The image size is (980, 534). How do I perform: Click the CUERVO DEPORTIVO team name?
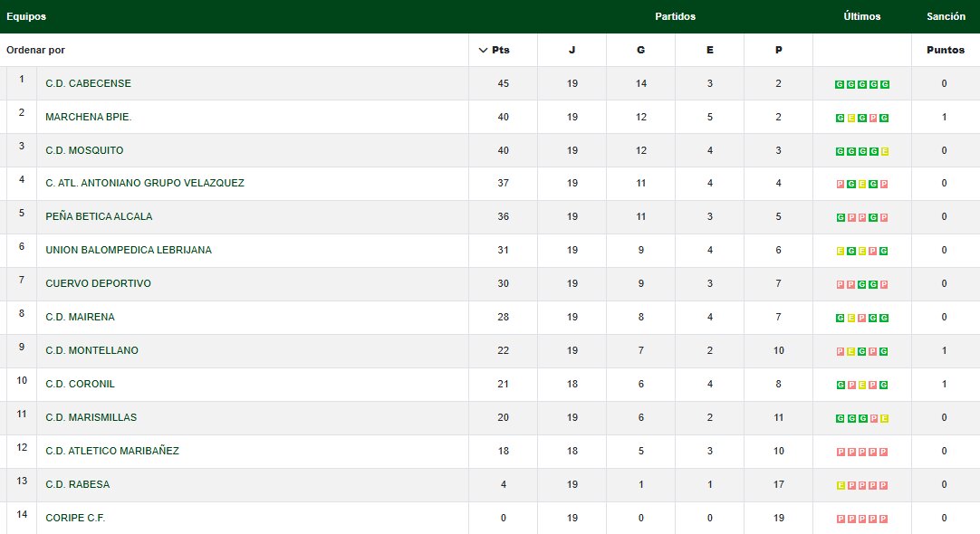98,283
